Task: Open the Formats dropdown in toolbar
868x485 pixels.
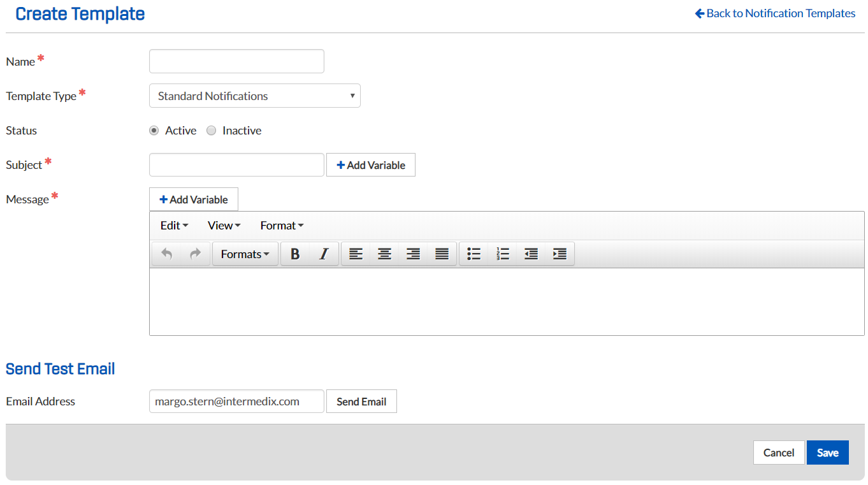Action: [x=245, y=254]
